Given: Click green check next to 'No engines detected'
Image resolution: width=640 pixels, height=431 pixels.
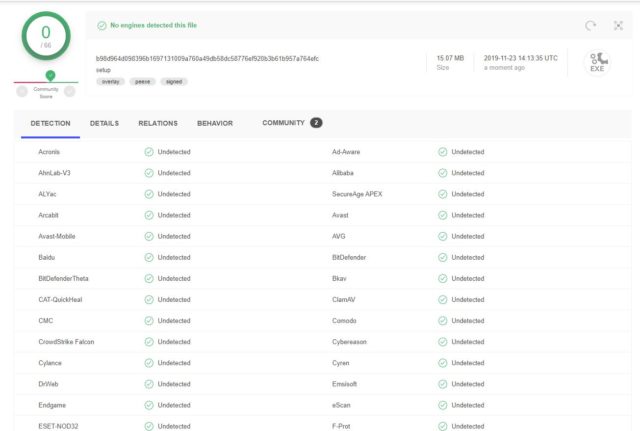Looking at the screenshot, I should coord(102,26).
